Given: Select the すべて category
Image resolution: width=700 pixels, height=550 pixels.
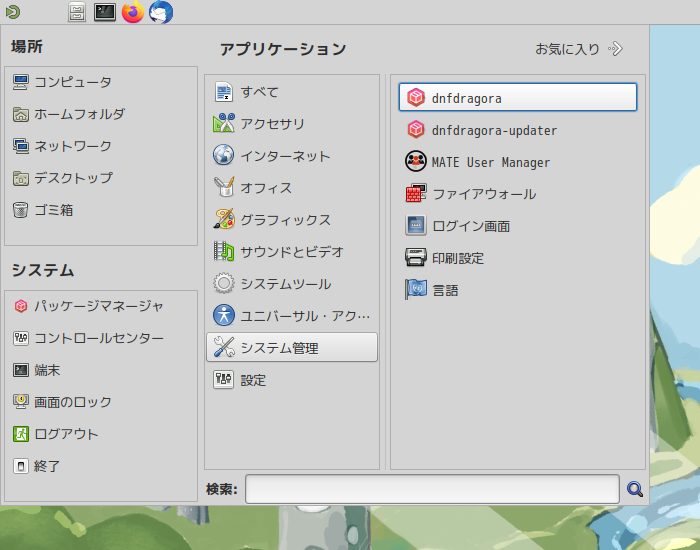Looking at the screenshot, I should click(292, 92).
